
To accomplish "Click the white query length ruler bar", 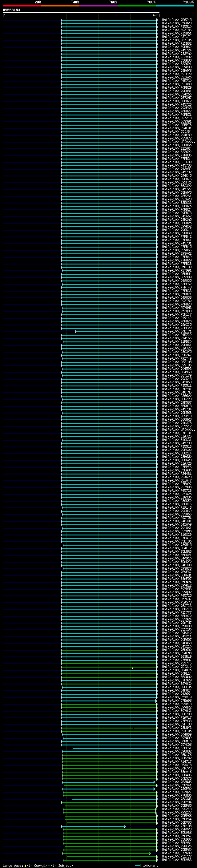I will pyautogui.click(x=81, y=12).
